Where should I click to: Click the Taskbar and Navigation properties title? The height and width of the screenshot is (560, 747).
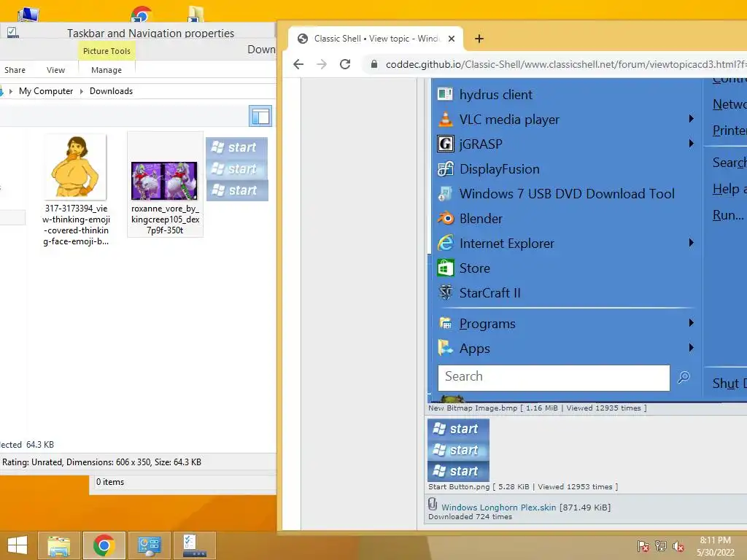(x=150, y=34)
